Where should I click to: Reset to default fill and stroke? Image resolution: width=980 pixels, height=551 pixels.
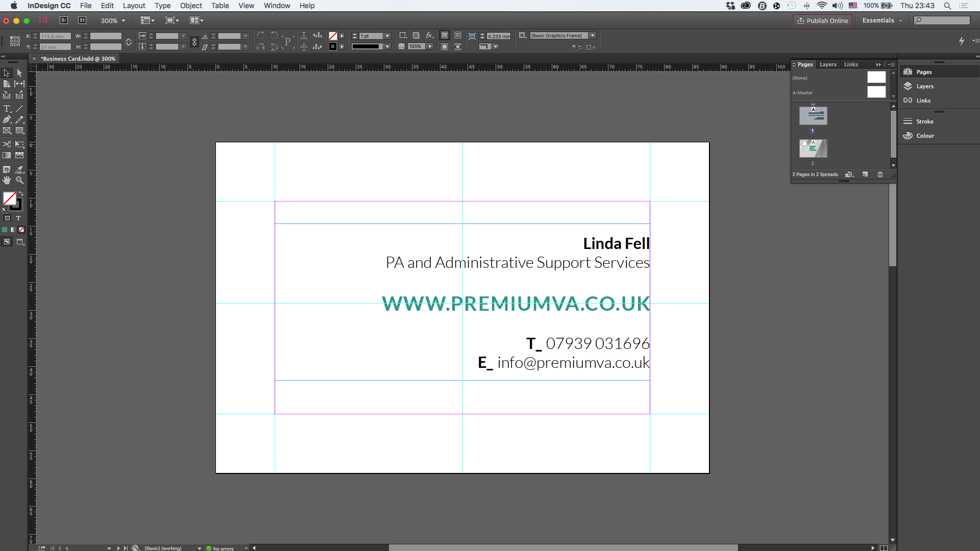point(5,210)
